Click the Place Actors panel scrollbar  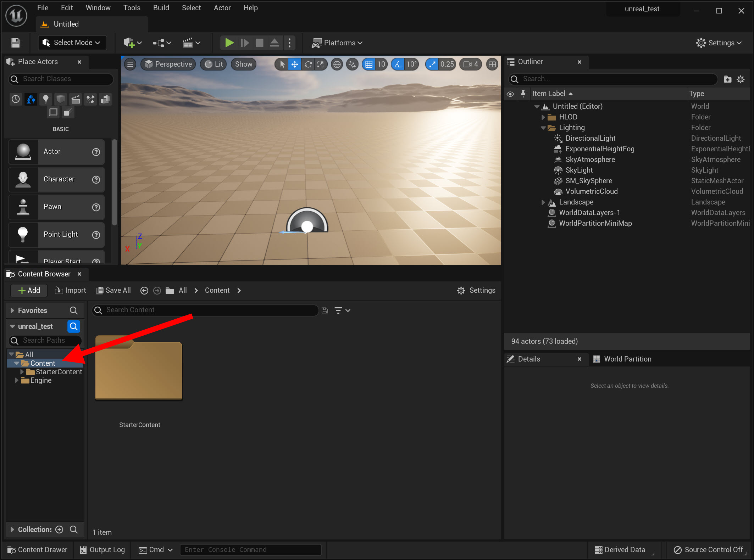pyautogui.click(x=114, y=183)
